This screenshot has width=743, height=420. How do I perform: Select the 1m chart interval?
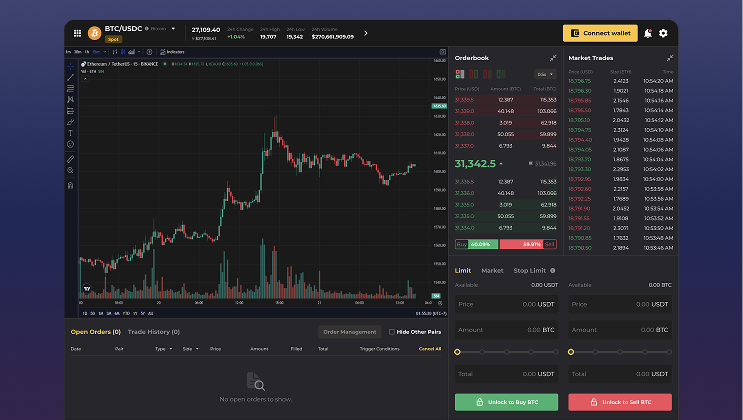click(68, 52)
